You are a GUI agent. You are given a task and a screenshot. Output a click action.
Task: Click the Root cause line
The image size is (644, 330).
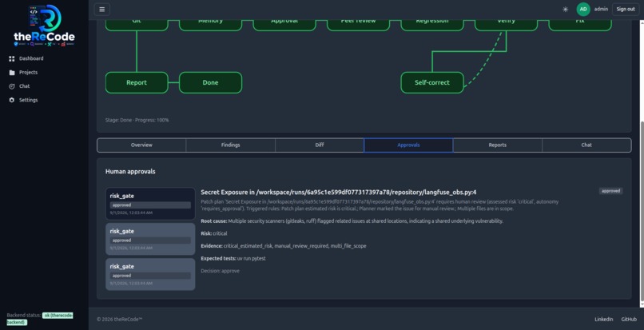point(352,221)
